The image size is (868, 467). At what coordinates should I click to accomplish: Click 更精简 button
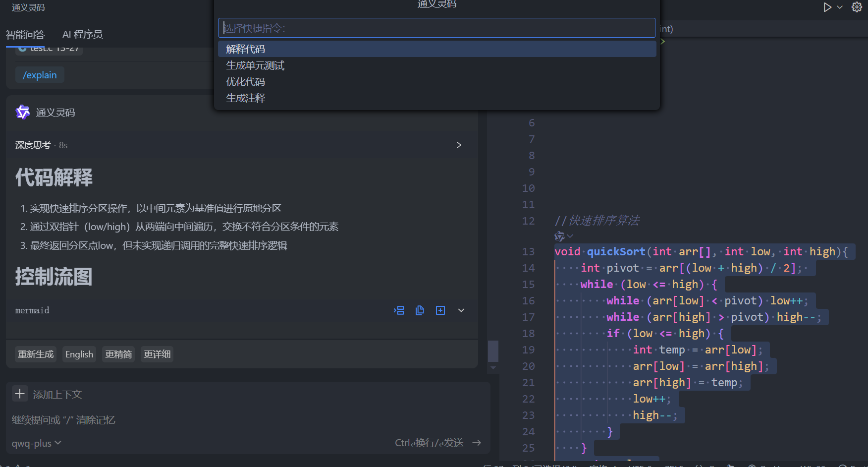pos(118,354)
